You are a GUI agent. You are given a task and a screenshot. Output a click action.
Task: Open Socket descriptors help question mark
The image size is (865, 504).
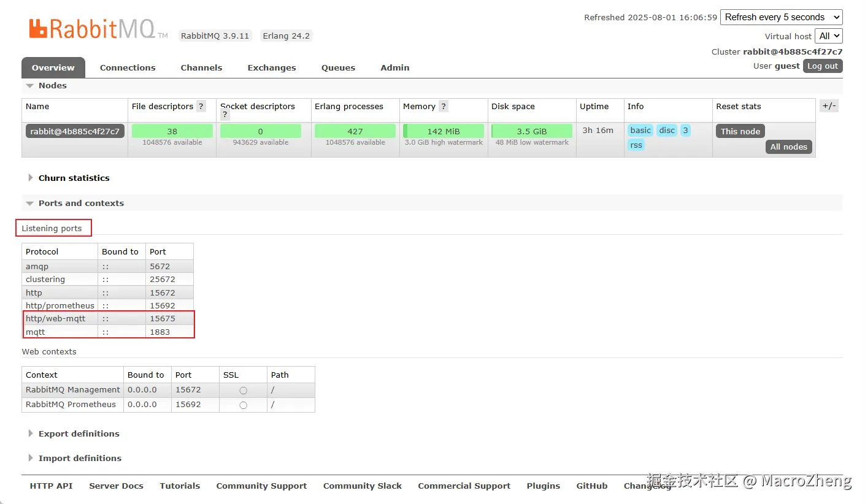pyautogui.click(x=225, y=115)
